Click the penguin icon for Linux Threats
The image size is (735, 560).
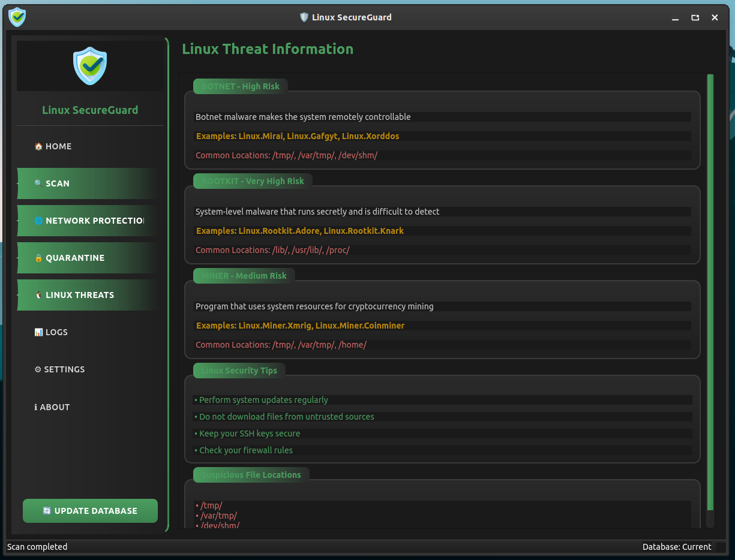(38, 295)
